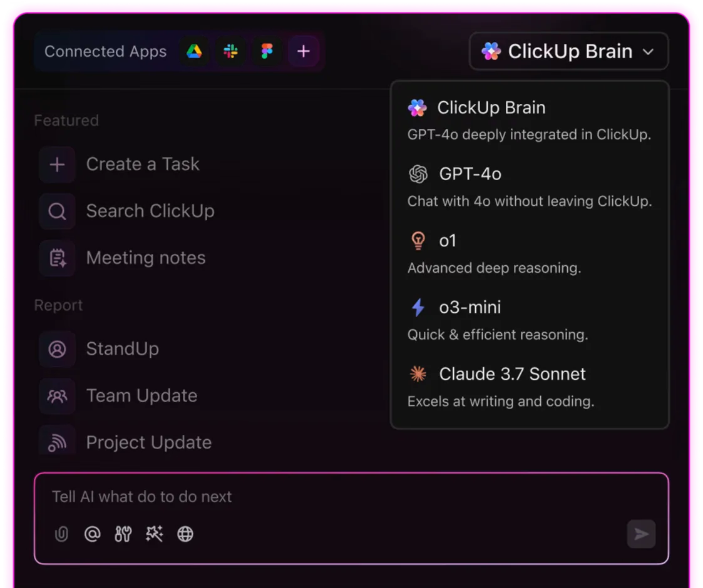Open the tools icon in prompt bar
The image size is (703, 588).
pos(123,534)
